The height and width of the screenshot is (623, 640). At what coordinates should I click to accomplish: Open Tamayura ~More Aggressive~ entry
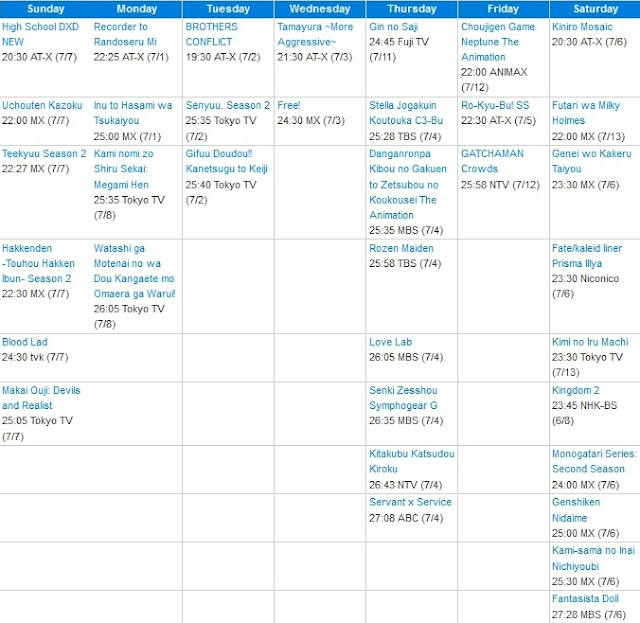pos(315,34)
